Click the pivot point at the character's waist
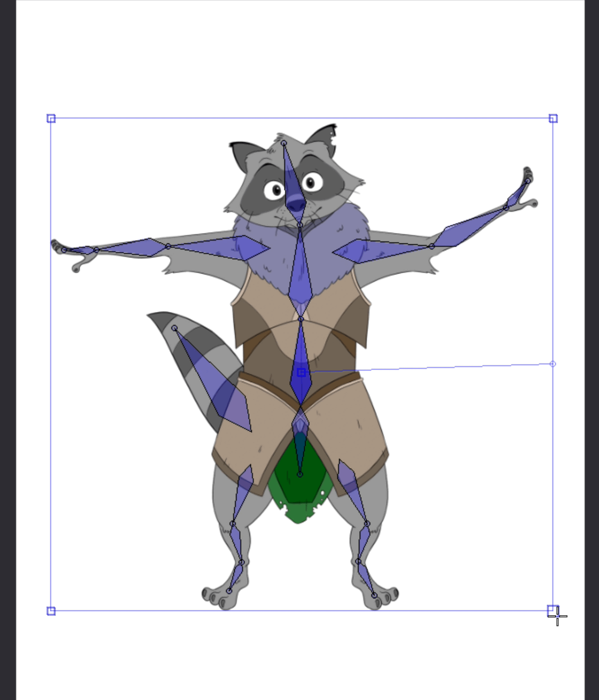The image size is (599, 700). 302,372
